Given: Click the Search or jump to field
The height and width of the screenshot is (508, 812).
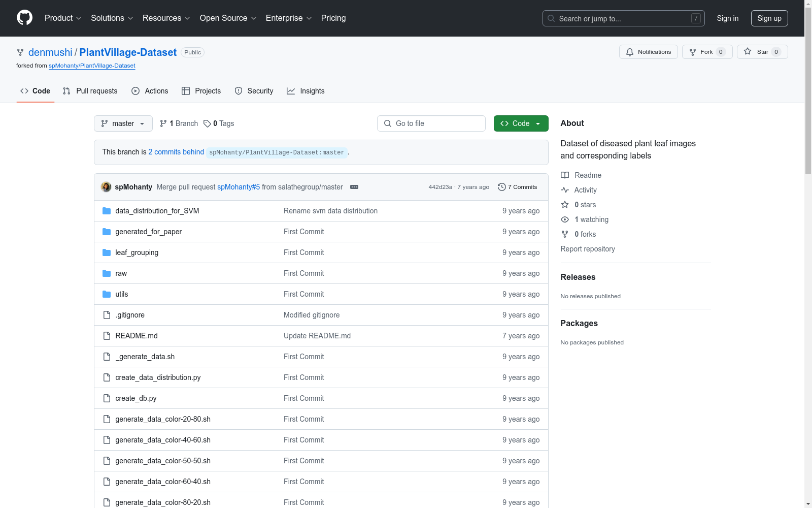Looking at the screenshot, I should pyautogui.click(x=624, y=18).
